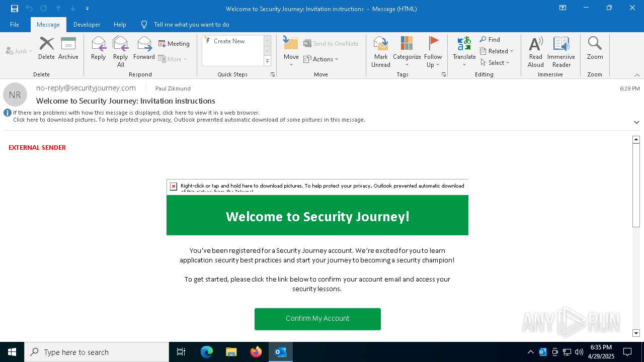This screenshot has height=362, width=644.
Task: Open the Customize Quick Access Toolbar dropdown
Action: point(88,9)
